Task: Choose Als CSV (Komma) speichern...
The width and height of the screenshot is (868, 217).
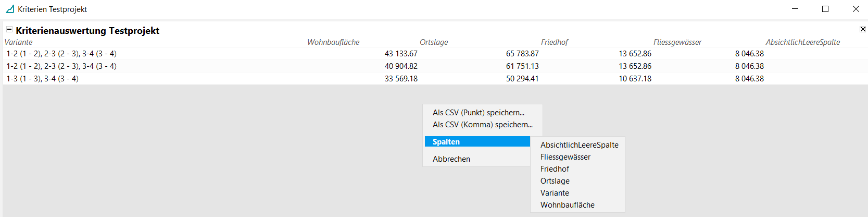Action: (482, 125)
